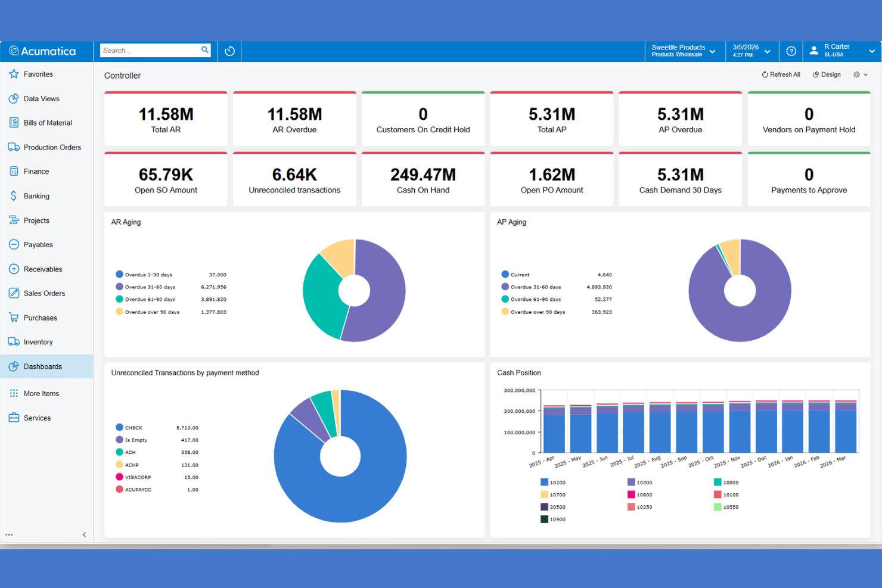Open Vendors on Payment Hold tile
The height and width of the screenshot is (588, 882).
pos(809,119)
